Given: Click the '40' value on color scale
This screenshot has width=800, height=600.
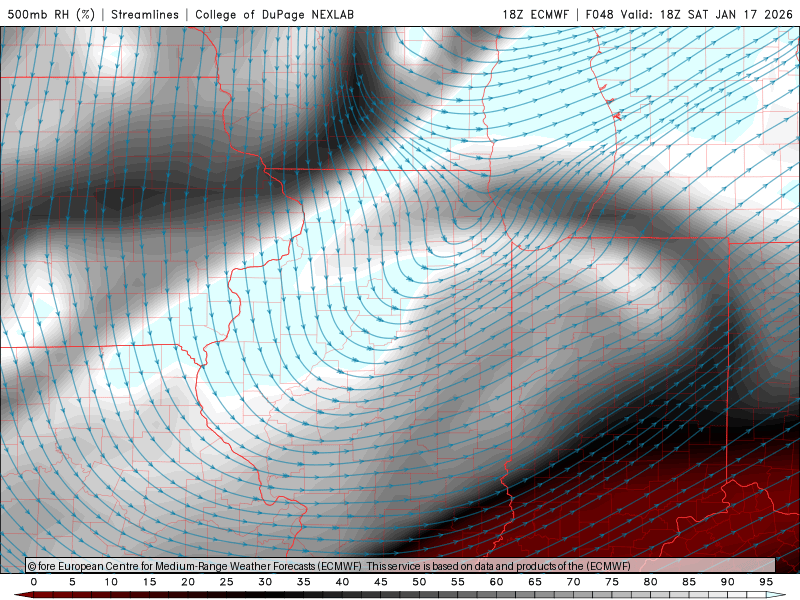Looking at the screenshot, I should pos(342,582).
